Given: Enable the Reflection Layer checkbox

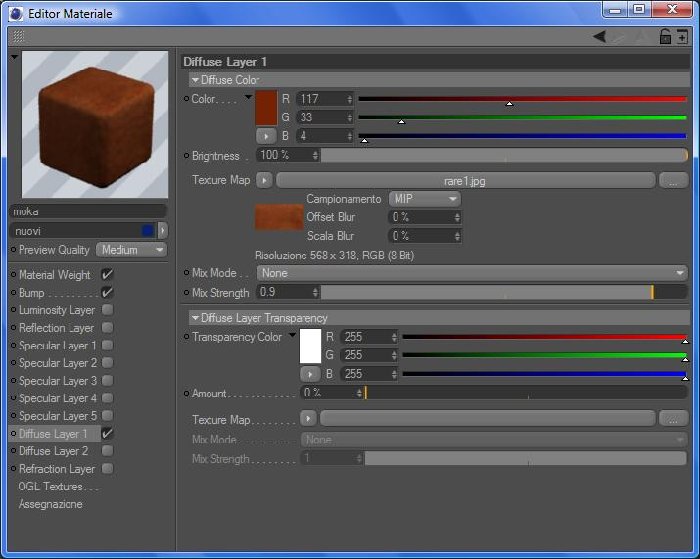Looking at the screenshot, I should [x=108, y=327].
